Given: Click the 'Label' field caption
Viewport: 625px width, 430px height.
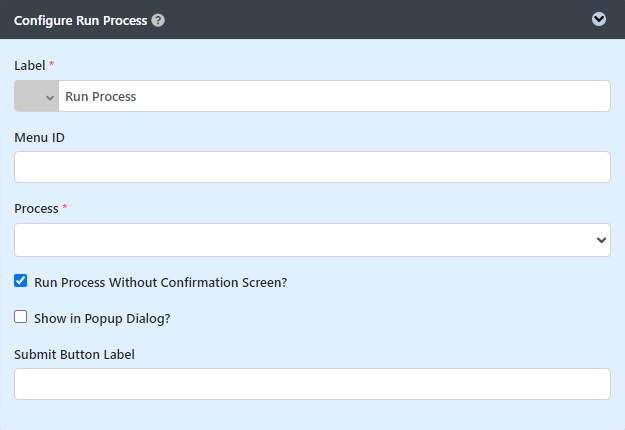Looking at the screenshot, I should (30, 65).
